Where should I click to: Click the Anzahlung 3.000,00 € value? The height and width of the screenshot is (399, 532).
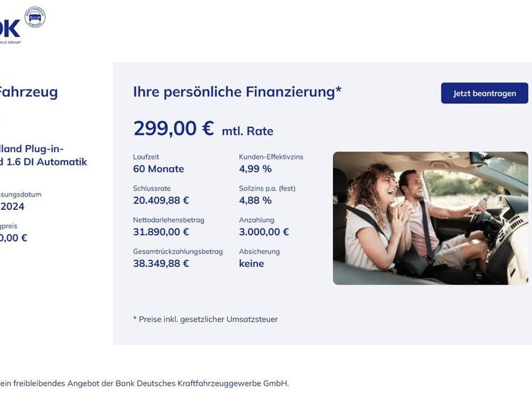tap(264, 232)
